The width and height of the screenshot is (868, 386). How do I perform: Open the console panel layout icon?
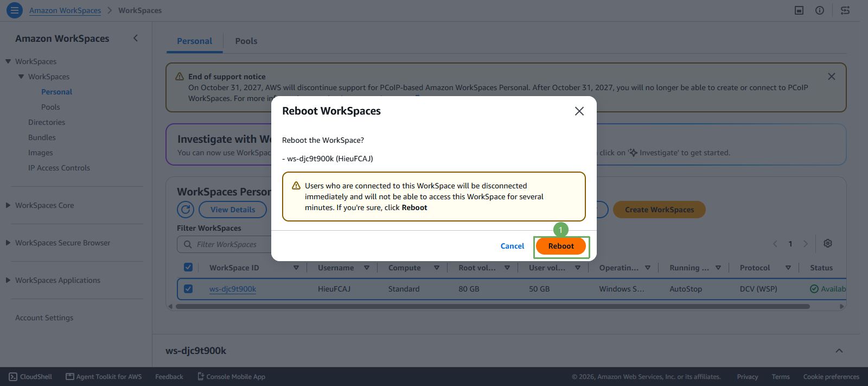[799, 10]
